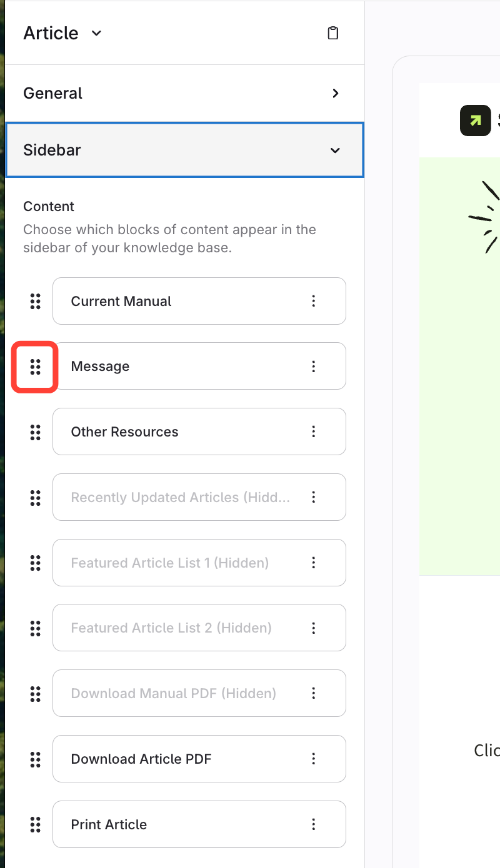Open options for Recently Updated Articles
Viewport: 500px width, 868px height.
[x=314, y=497]
